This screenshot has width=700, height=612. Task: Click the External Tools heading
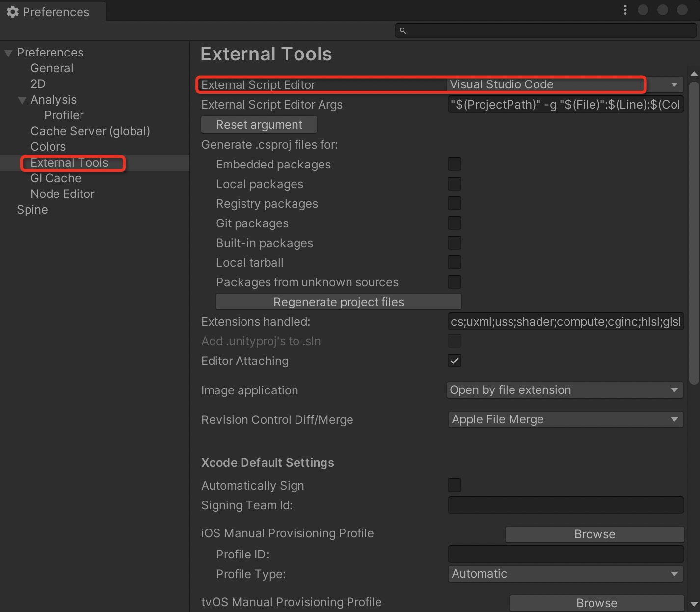pyautogui.click(x=266, y=54)
